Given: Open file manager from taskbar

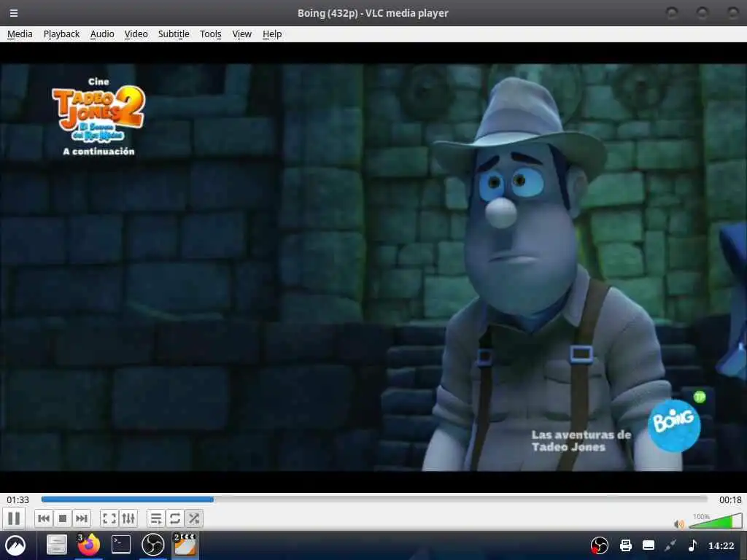Looking at the screenshot, I should coord(57,545).
